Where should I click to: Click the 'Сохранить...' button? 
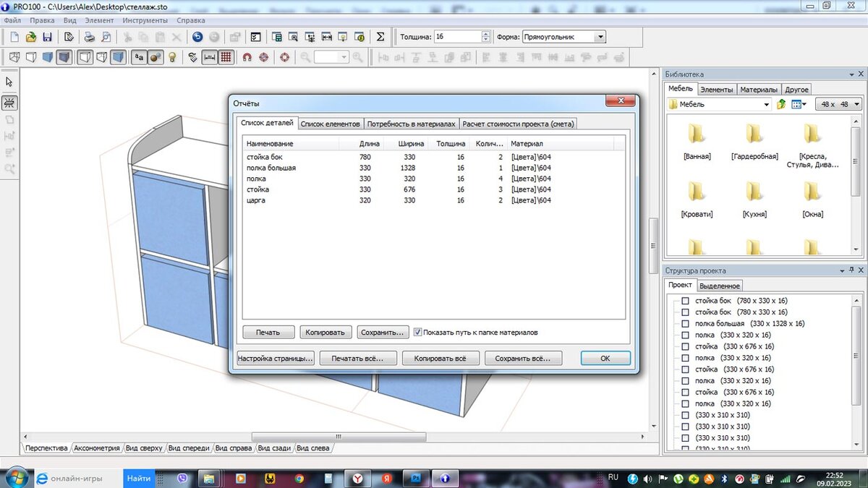pos(383,333)
